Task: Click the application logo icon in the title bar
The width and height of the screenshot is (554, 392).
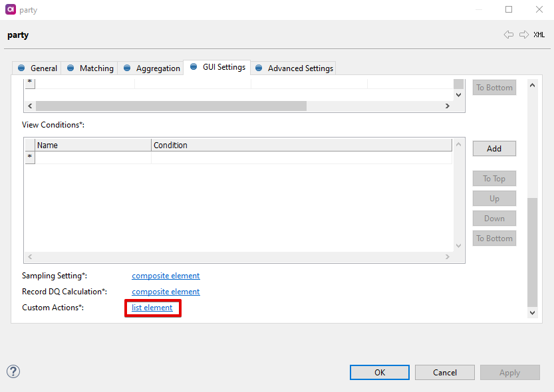Action: (9, 9)
